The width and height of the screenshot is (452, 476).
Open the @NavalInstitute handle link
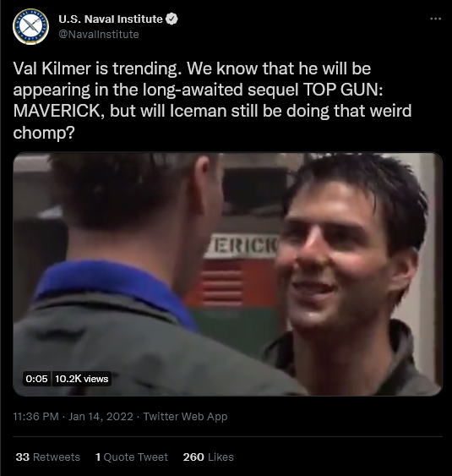pyautogui.click(x=99, y=35)
